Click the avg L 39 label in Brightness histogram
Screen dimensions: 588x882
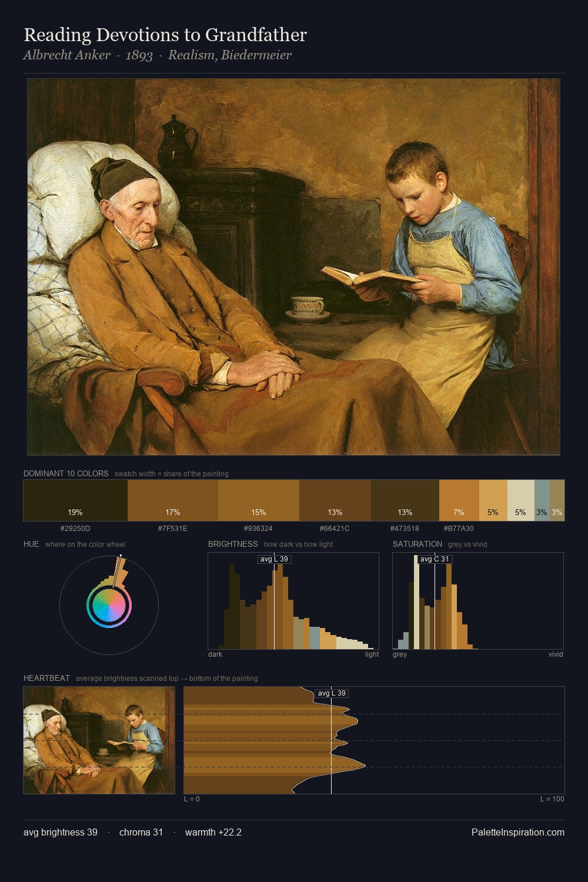[x=274, y=559]
